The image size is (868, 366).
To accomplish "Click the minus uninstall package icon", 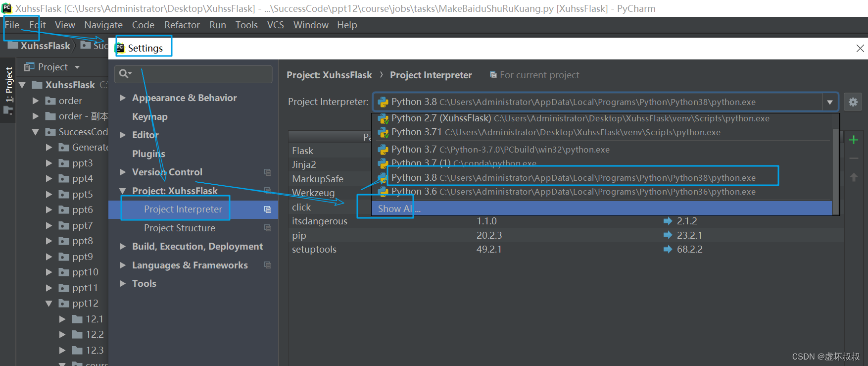I will [x=854, y=158].
